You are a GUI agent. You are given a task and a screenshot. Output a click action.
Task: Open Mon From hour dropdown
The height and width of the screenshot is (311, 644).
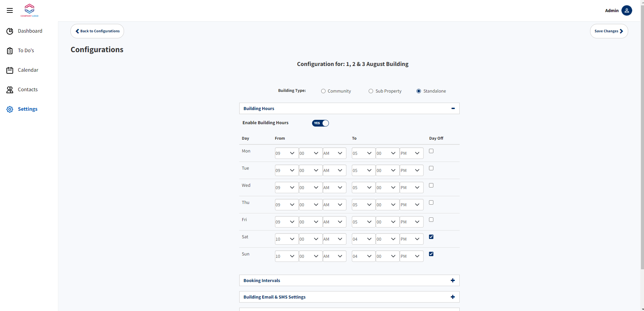pyautogui.click(x=287, y=153)
